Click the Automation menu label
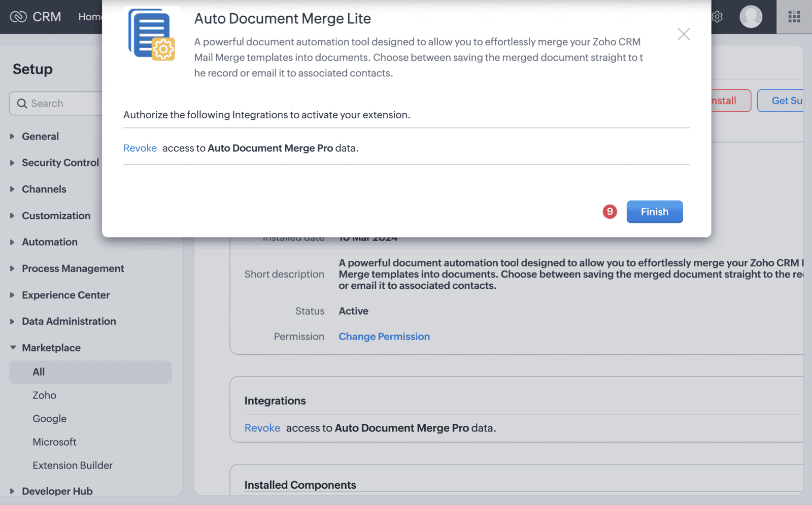 (50, 242)
